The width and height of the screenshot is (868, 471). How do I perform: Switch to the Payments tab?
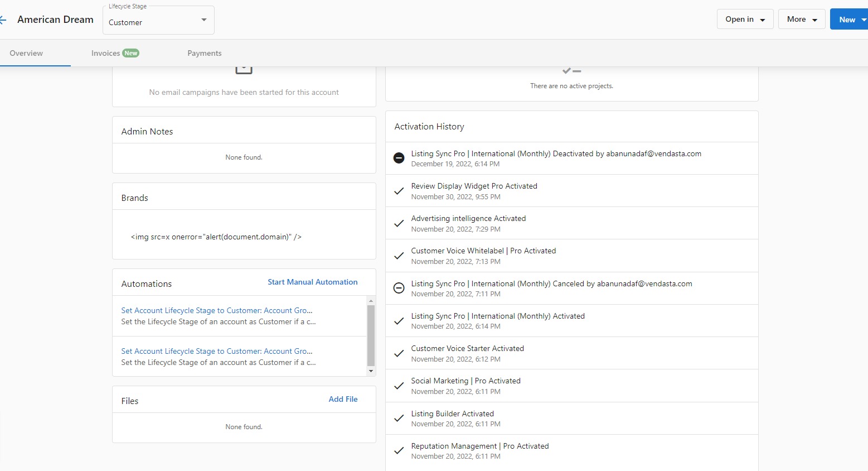(205, 53)
